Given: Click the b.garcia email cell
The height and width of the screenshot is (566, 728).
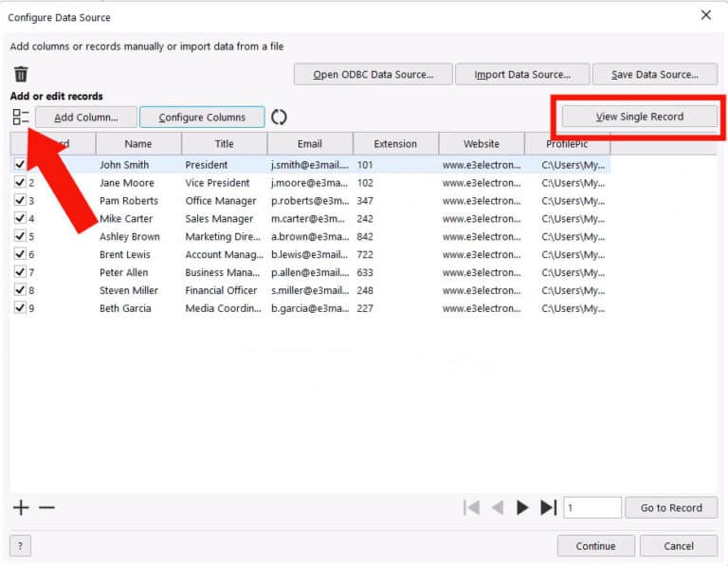Looking at the screenshot, I should [310, 308].
